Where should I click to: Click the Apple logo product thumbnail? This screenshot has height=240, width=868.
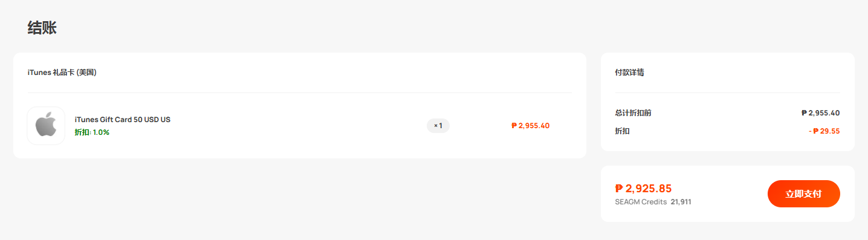(x=46, y=126)
